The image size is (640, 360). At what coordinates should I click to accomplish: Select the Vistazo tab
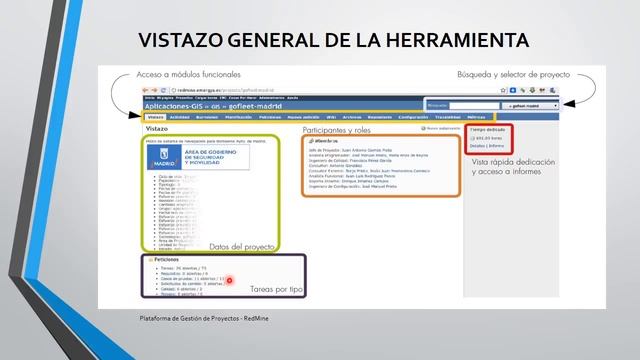156,117
